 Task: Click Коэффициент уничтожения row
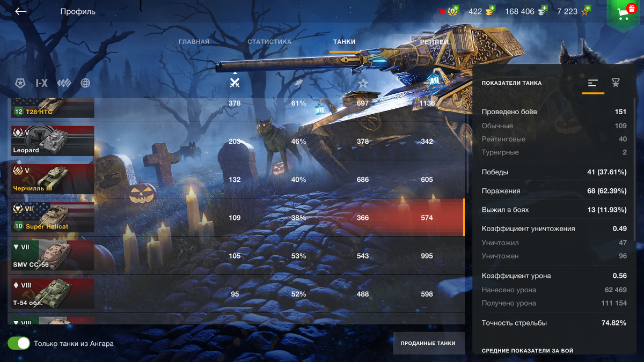pyautogui.click(x=554, y=228)
